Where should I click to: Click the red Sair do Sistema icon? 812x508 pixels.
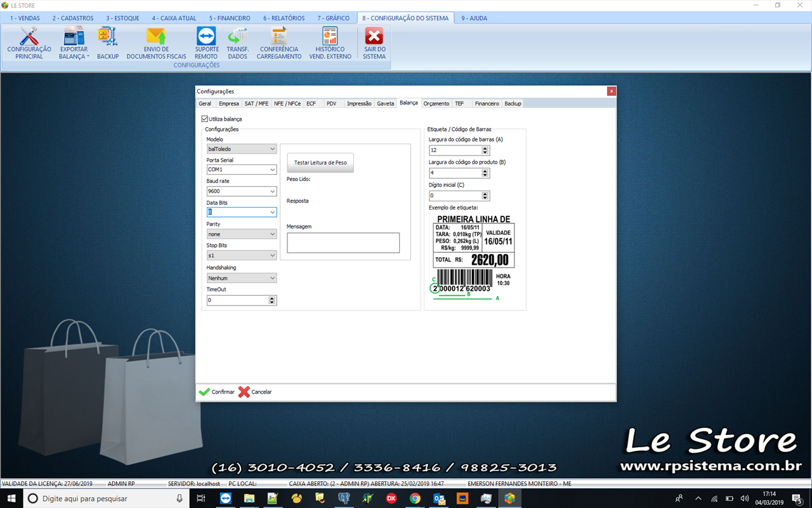(x=374, y=43)
